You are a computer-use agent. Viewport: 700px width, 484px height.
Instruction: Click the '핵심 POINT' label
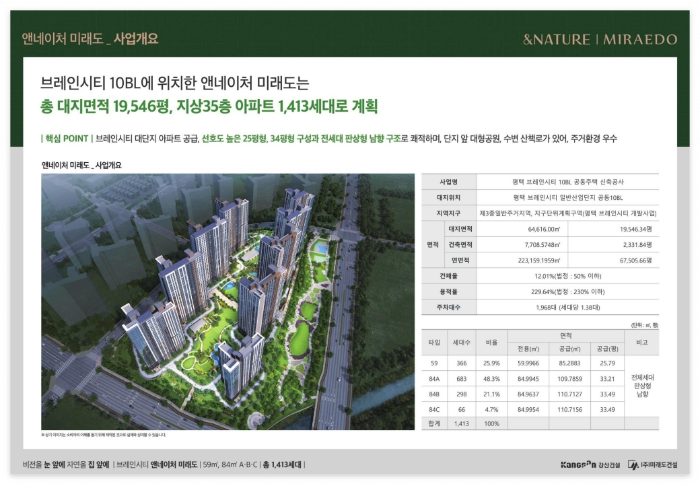pos(66,138)
